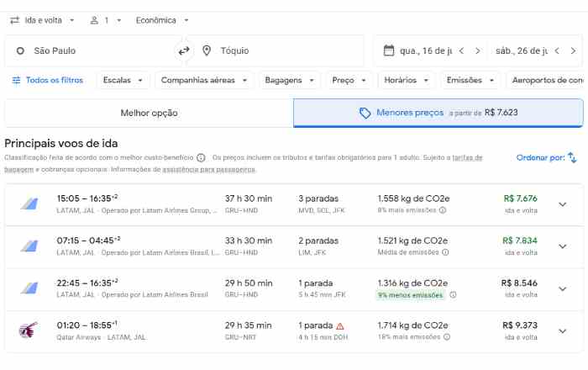Open the Econômica cabin class dropdown

[162, 19]
